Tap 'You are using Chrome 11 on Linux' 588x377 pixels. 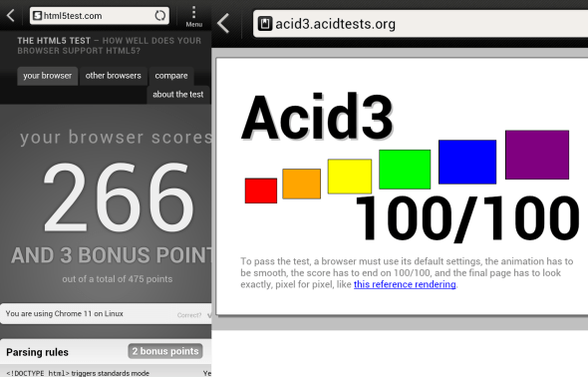[64, 313]
